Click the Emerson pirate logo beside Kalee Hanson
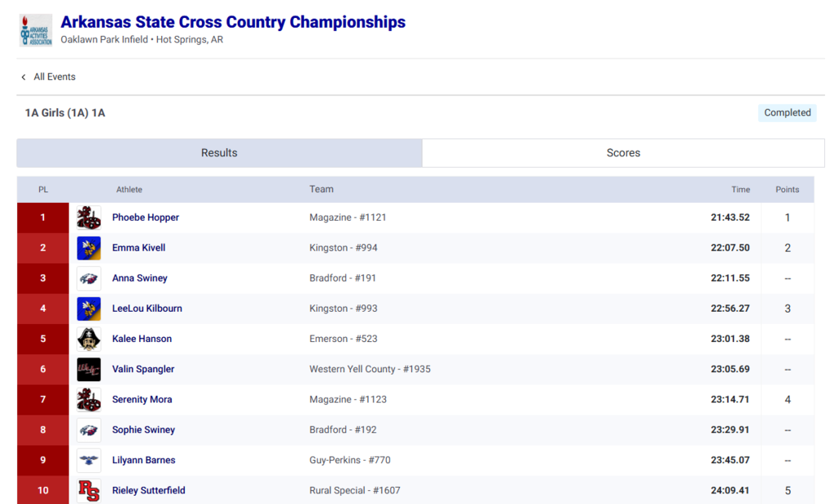Image resolution: width=834 pixels, height=504 pixels. (x=89, y=339)
